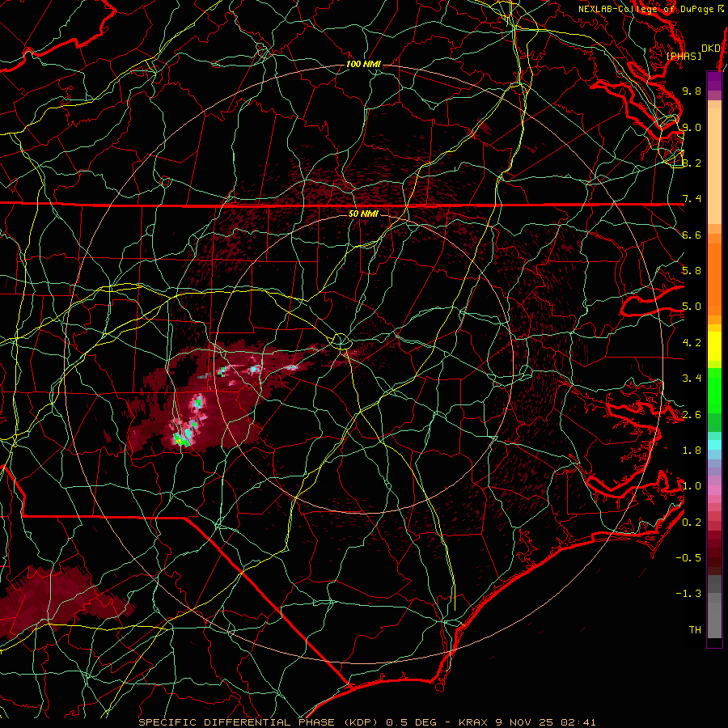This screenshot has height=728, width=728.
Task: Click the 3.4 scale value
Action: point(692,379)
